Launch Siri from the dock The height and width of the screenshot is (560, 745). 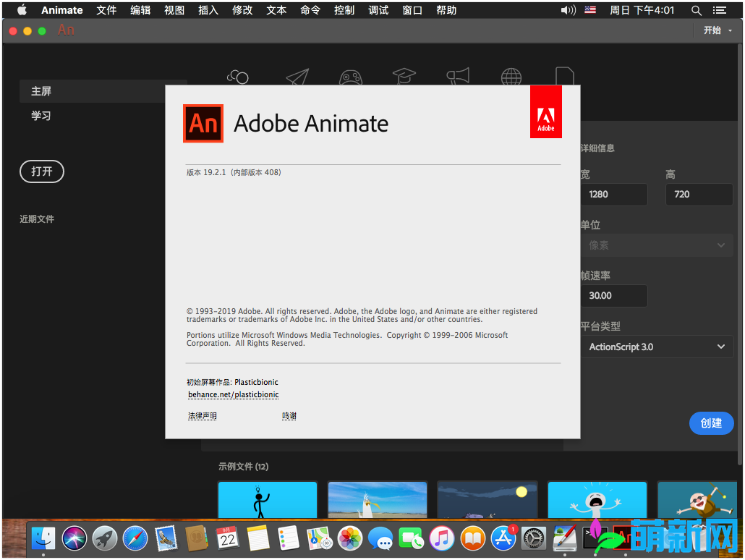[74, 538]
